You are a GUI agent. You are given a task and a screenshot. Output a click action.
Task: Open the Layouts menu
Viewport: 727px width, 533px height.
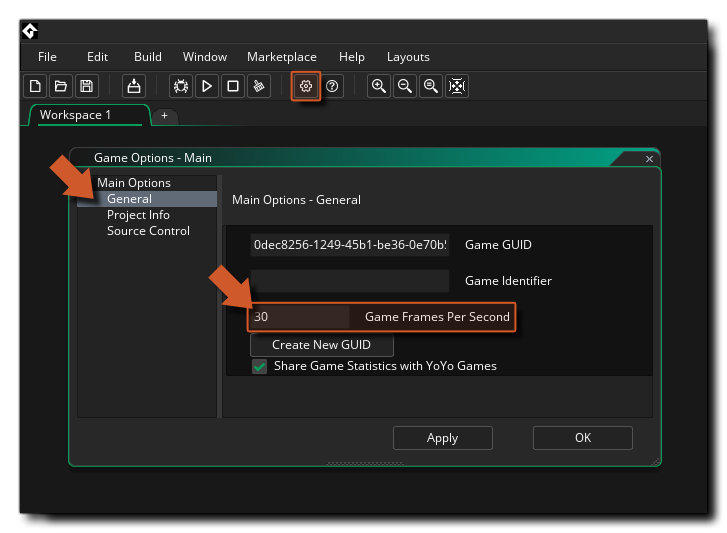point(408,57)
